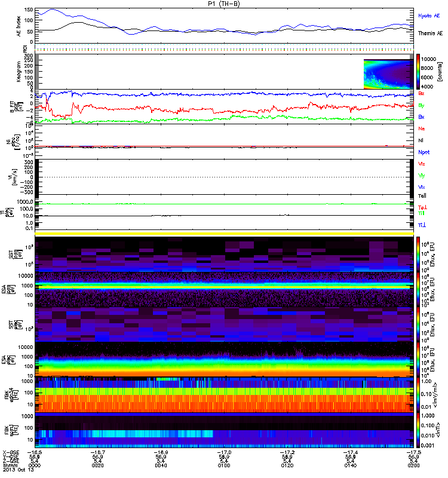Image resolution: width=448 pixels, height=478 pixels.
Task: Click the green "By" legend label
Action: tap(421, 105)
